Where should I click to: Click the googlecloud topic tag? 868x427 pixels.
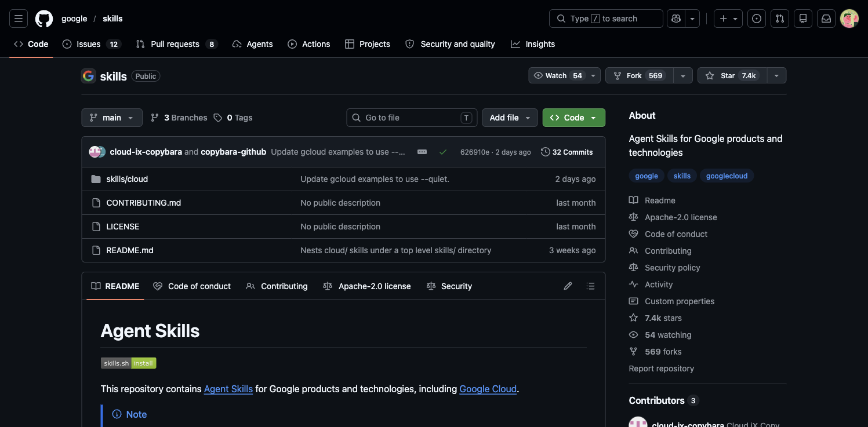pos(727,176)
